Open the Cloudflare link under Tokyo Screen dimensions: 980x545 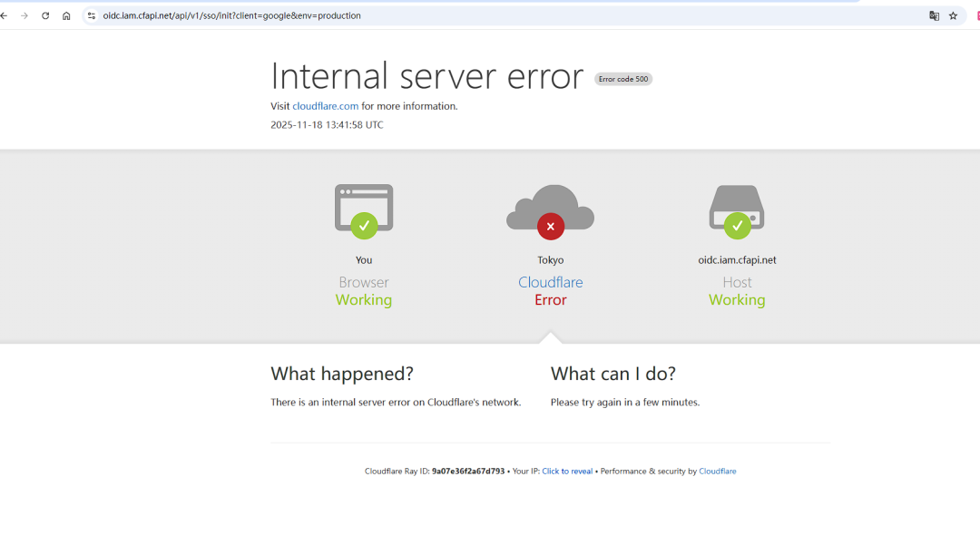(551, 282)
